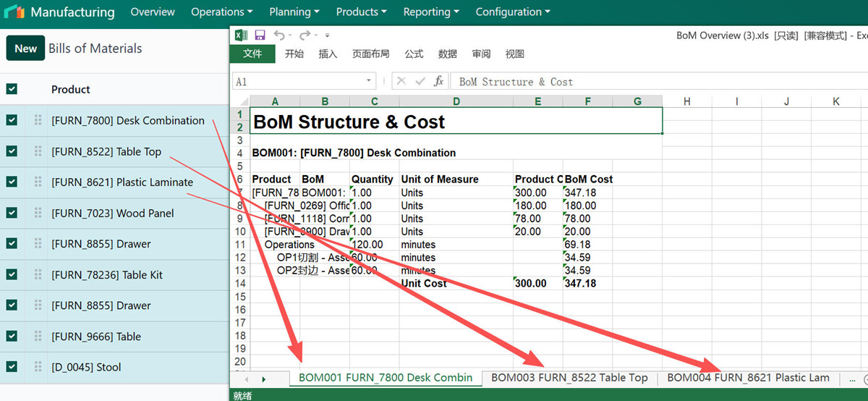Click the Excel application icon

[x=242, y=35]
